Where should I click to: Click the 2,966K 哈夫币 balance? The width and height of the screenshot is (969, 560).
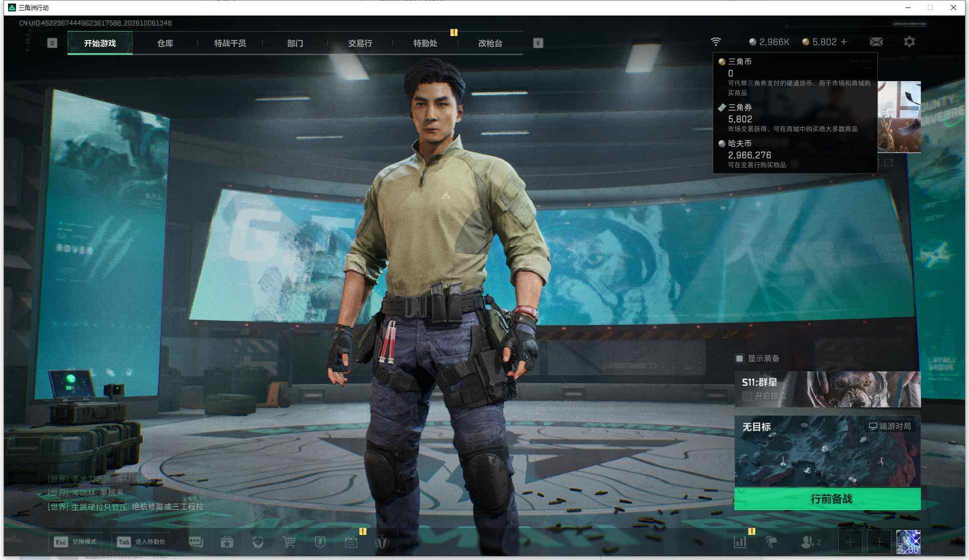pos(769,42)
